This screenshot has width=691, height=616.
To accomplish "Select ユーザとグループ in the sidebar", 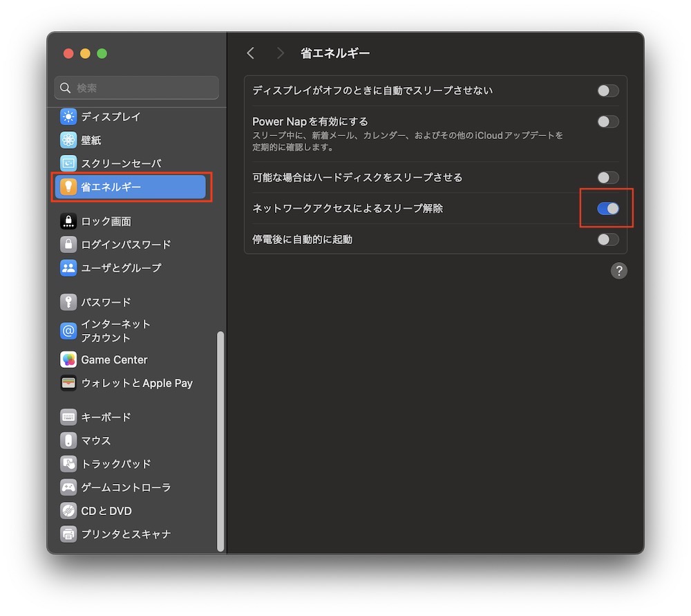I will tap(121, 268).
